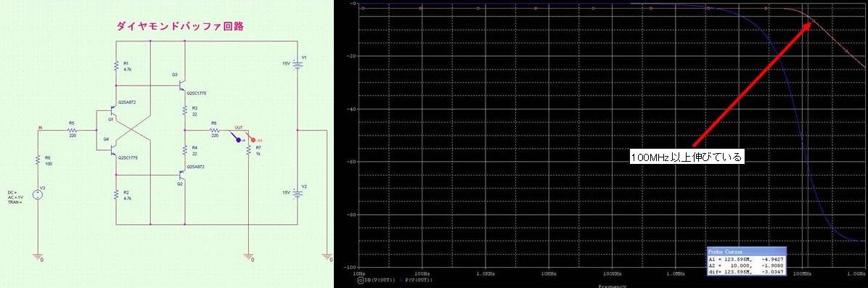Click the OUT net label
This screenshot has height=288, width=868.
tap(239, 128)
